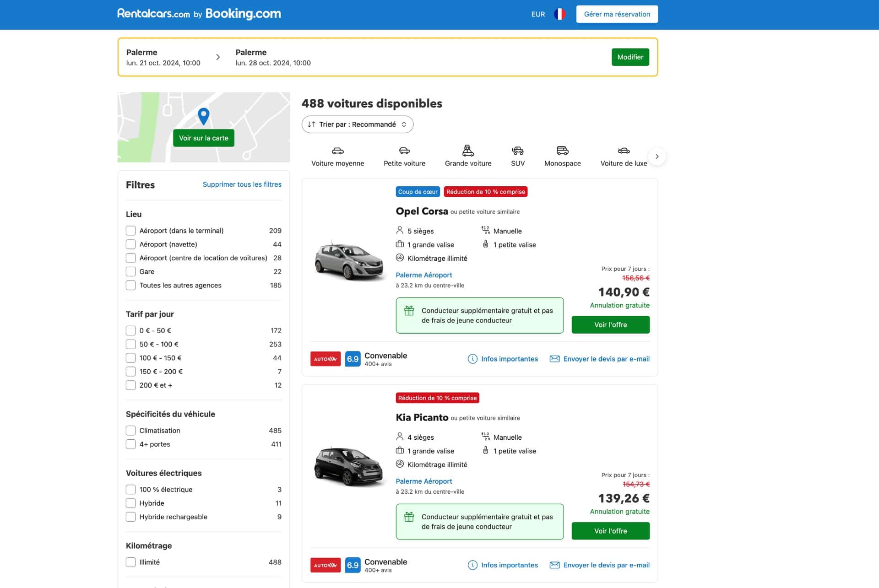Check the 4+ portes filter

(130, 444)
